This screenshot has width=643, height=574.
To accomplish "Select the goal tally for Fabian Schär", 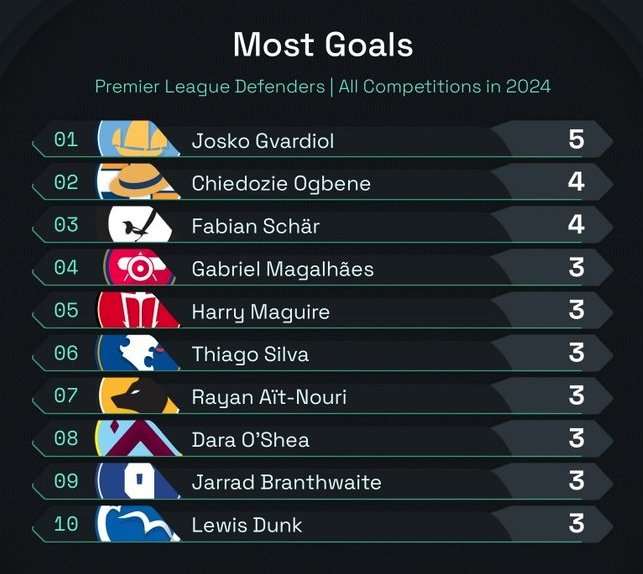I will 576,225.
